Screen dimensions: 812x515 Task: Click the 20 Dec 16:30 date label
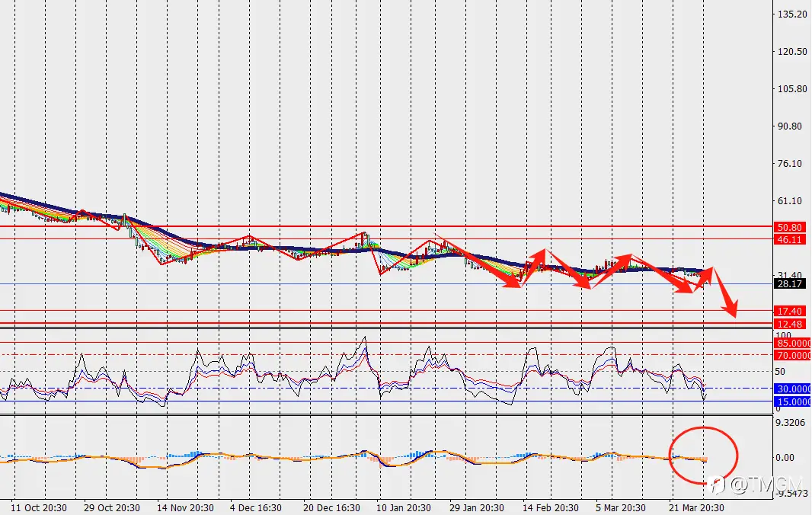tap(331, 507)
